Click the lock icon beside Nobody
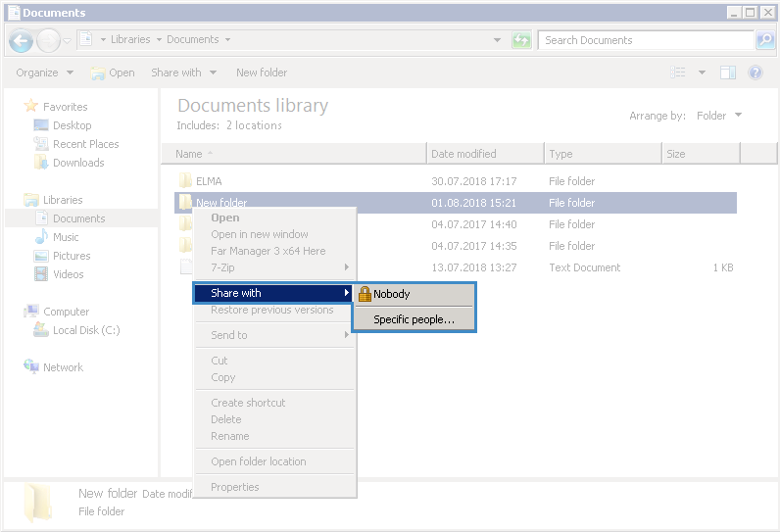The image size is (780, 532). point(364,294)
